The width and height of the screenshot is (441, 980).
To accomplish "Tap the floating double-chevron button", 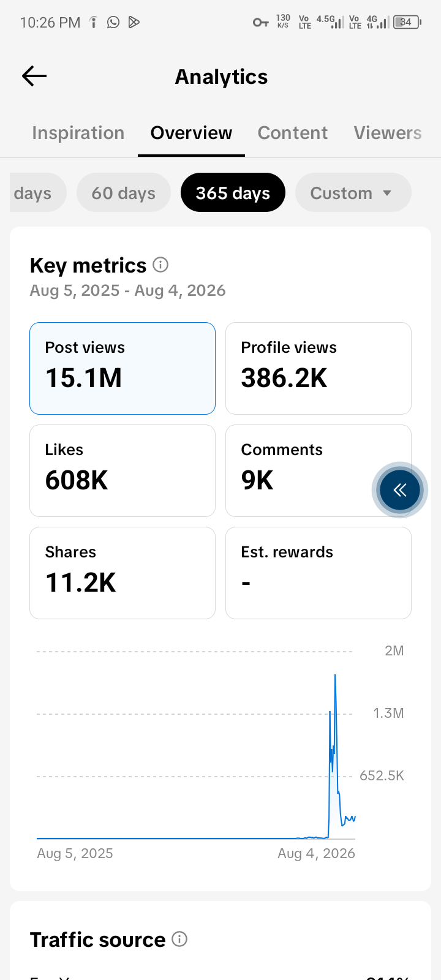I will (400, 490).
